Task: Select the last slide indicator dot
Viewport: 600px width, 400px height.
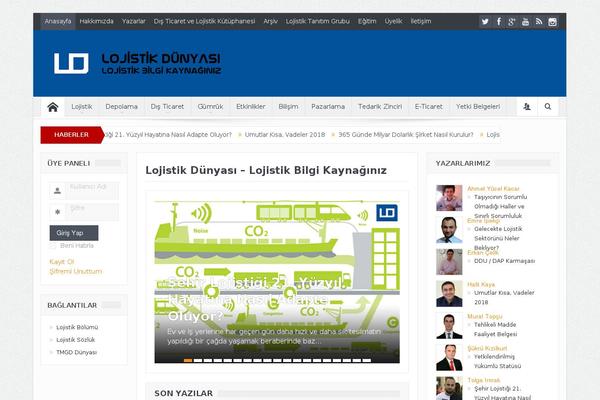Action: [x=367, y=361]
